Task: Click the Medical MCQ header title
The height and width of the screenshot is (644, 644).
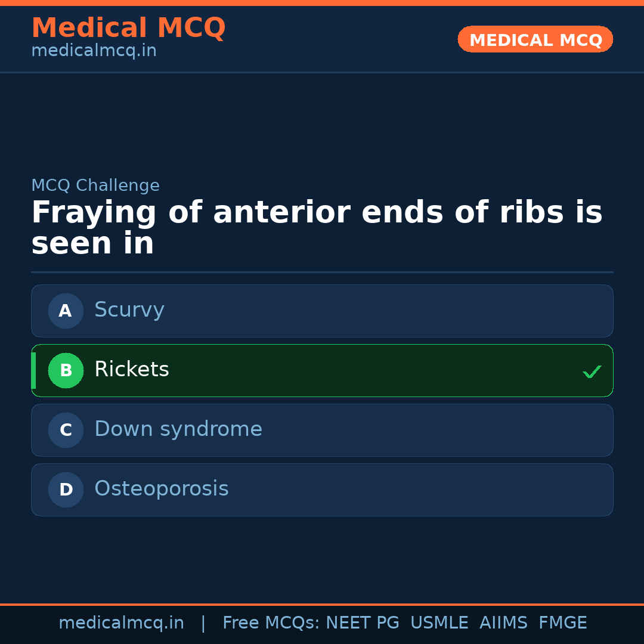Action: (128, 28)
